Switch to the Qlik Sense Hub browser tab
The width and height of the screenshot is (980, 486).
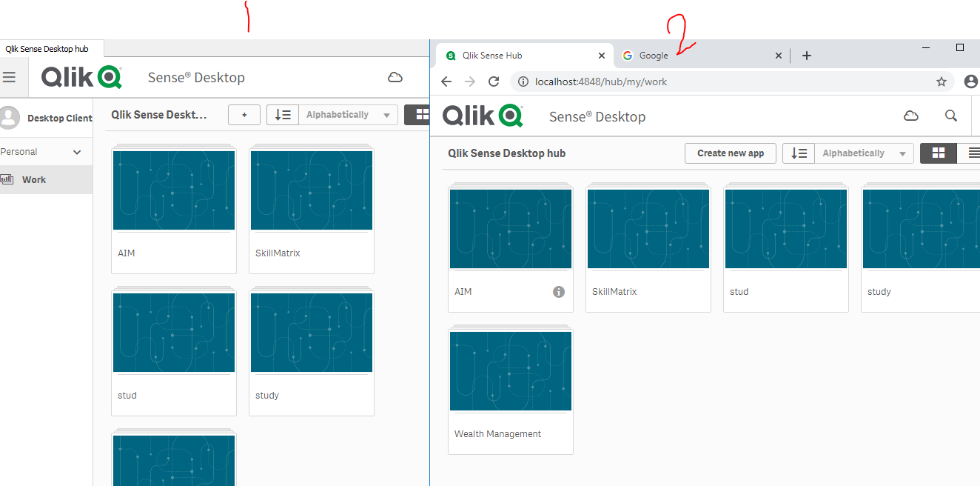click(525, 56)
